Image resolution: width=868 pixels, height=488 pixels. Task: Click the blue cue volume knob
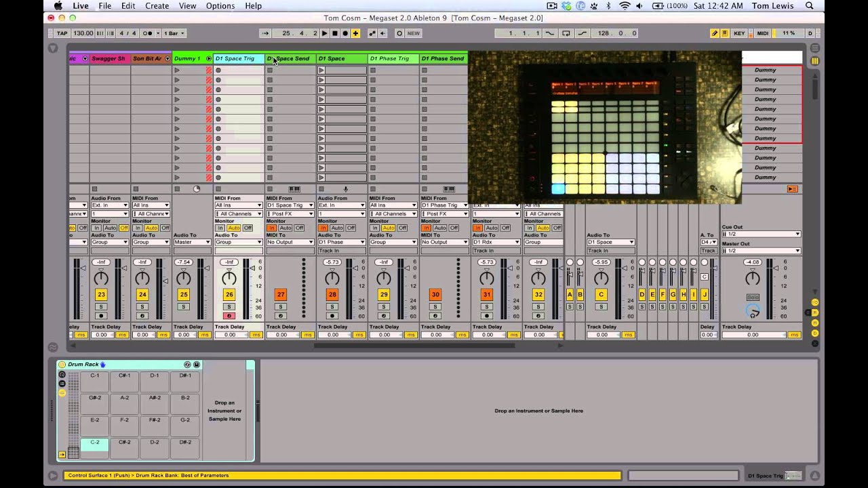pos(753,310)
